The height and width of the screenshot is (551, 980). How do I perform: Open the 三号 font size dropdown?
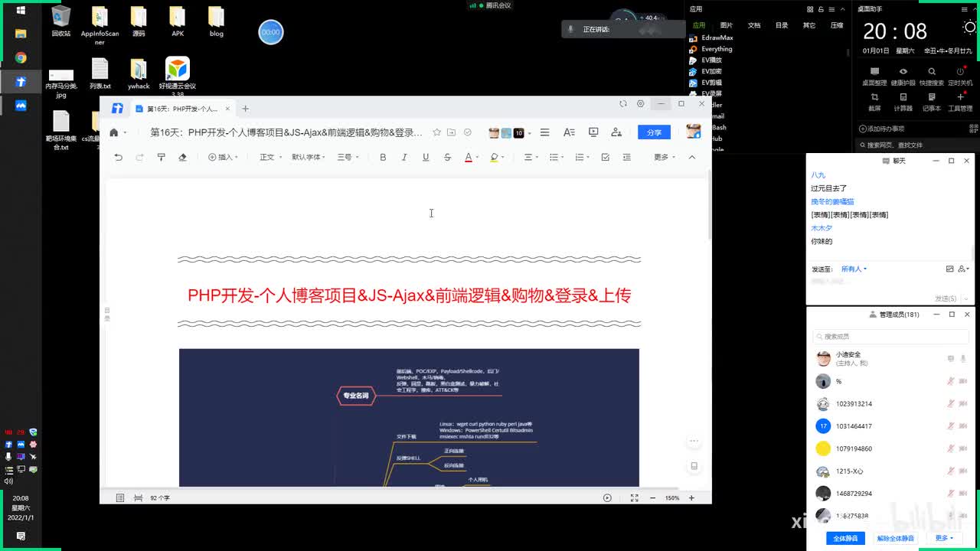pos(347,157)
